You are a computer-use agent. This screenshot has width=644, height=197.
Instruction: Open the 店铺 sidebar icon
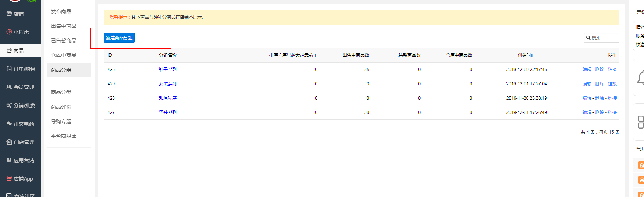pos(9,14)
